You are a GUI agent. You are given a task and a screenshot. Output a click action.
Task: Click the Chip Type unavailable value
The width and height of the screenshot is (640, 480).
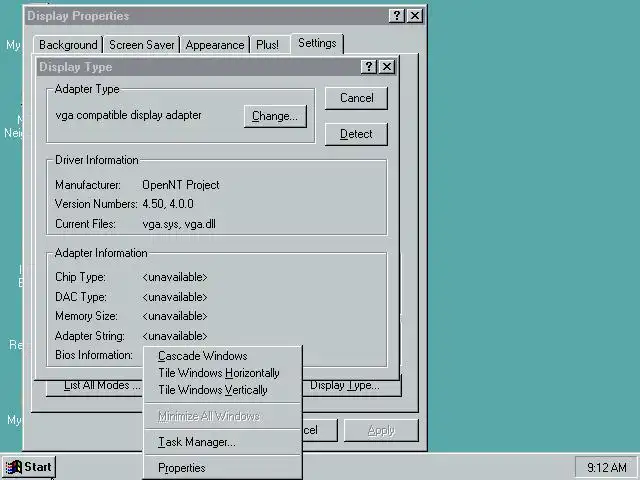[x=175, y=278]
